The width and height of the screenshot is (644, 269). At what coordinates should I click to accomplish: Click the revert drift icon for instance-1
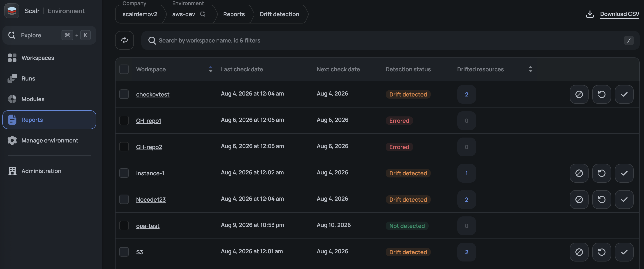point(601,173)
